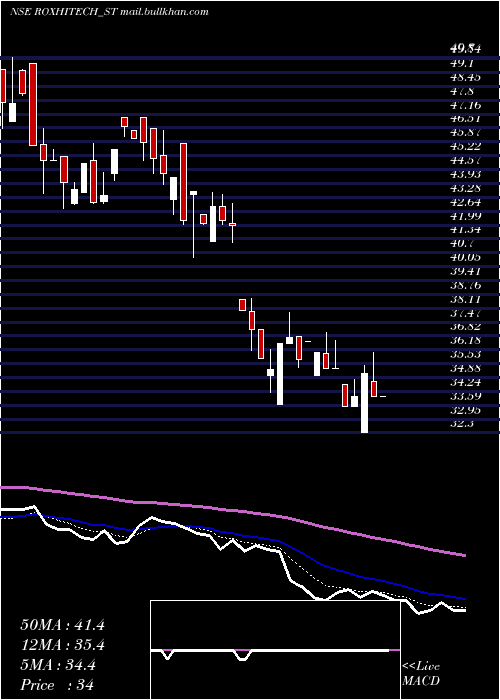The width and height of the screenshot is (500, 700).
Task: Select the 47.8 price axis label
Action: click(462, 91)
